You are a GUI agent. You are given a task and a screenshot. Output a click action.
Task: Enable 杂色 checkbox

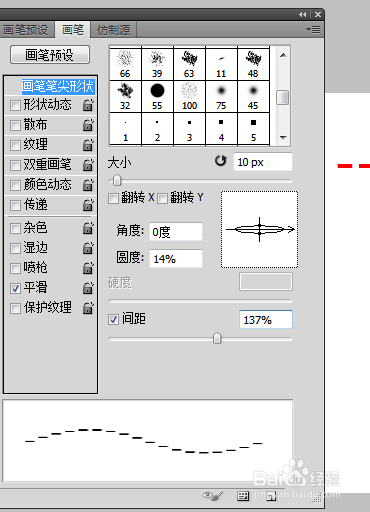tap(15, 228)
